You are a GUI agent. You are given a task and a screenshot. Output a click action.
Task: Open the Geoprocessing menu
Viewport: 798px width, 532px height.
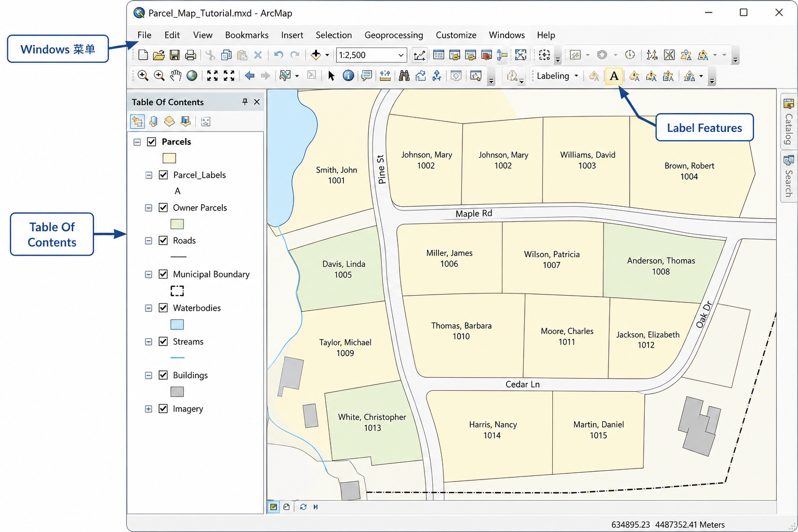point(394,35)
